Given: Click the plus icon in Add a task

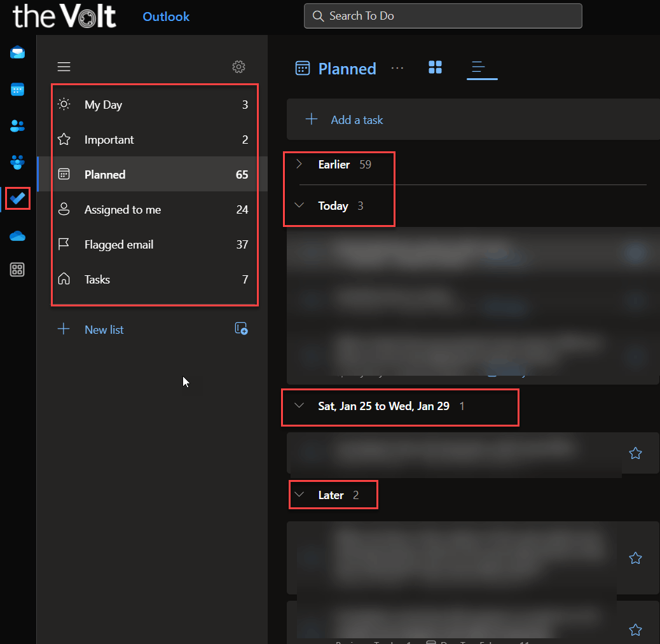Looking at the screenshot, I should tap(312, 119).
